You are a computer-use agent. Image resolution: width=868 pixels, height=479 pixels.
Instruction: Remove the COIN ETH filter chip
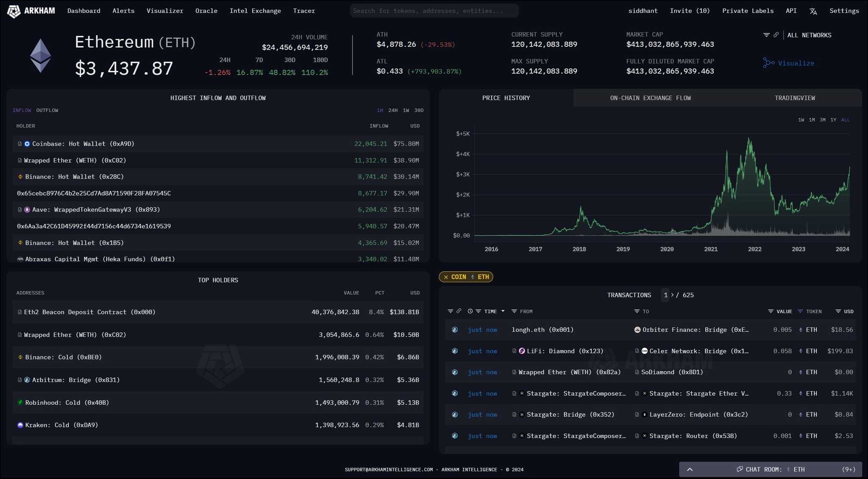point(446,277)
